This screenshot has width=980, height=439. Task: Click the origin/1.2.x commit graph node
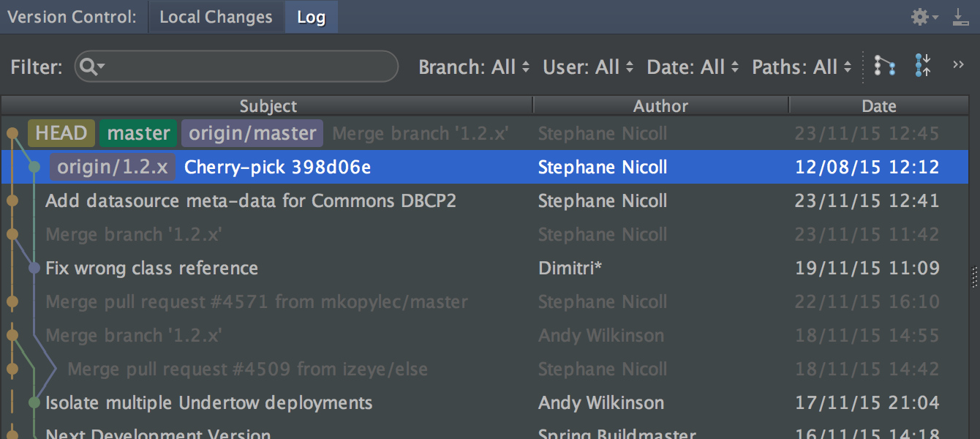pos(34,168)
